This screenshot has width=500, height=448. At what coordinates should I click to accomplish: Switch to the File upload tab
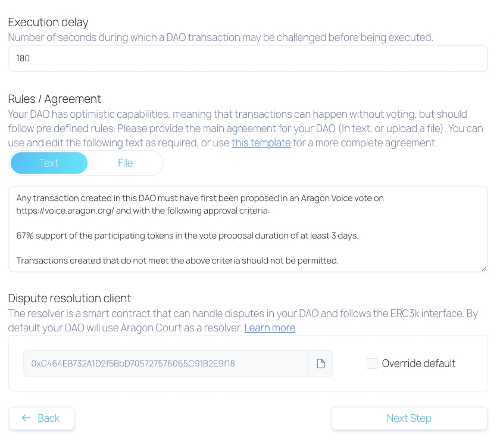pos(125,163)
